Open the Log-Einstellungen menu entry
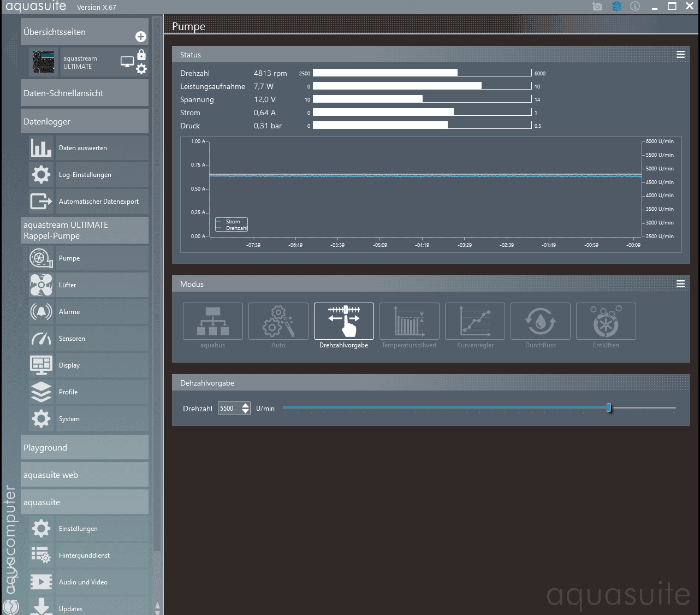The width and height of the screenshot is (700, 615). [102, 175]
